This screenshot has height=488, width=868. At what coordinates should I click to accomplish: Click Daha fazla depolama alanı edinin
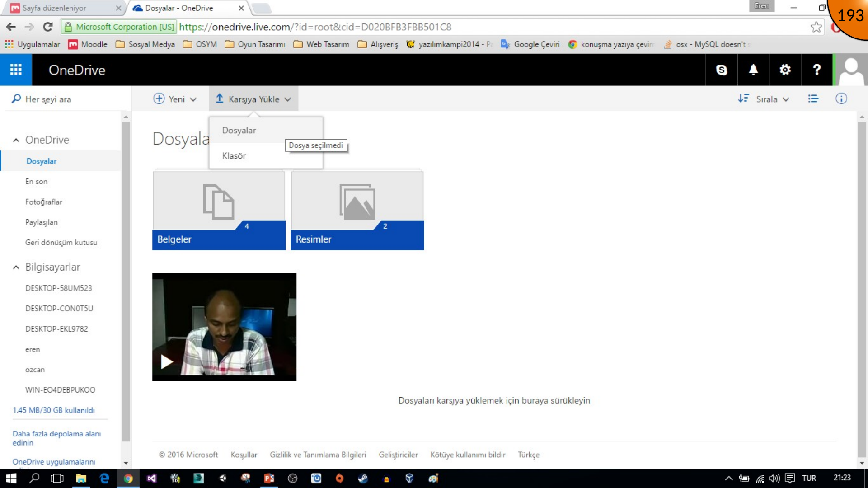point(56,438)
